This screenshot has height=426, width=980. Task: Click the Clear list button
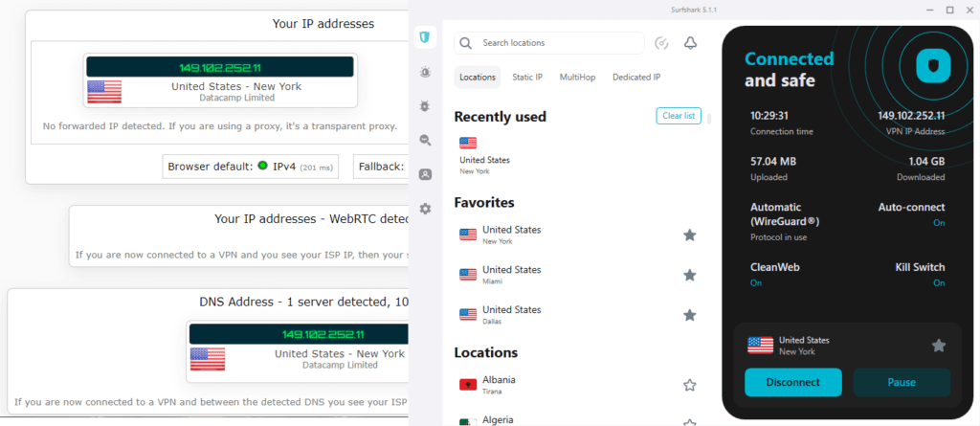[679, 116]
